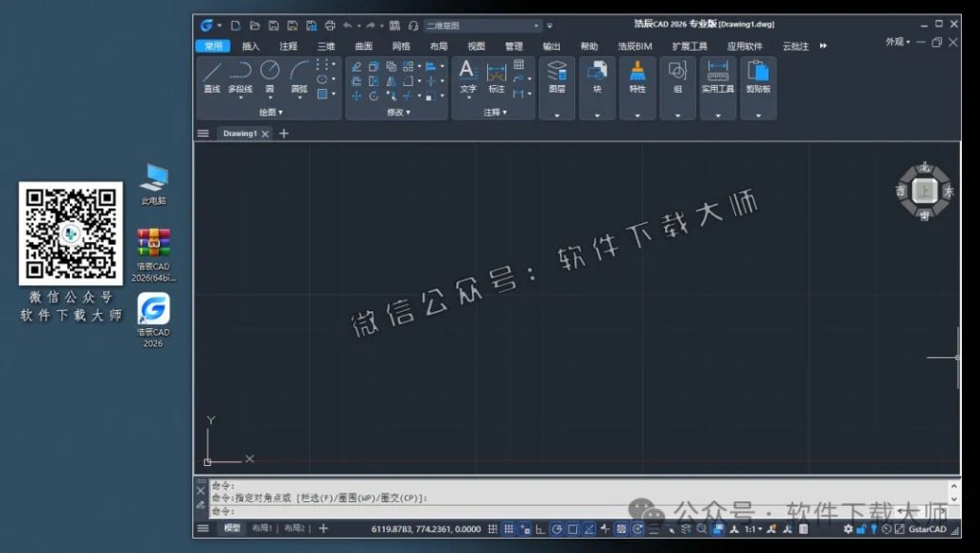Open the 二维草图 workspace dropdown
Viewport: 980px width, 553px height.
536,25
